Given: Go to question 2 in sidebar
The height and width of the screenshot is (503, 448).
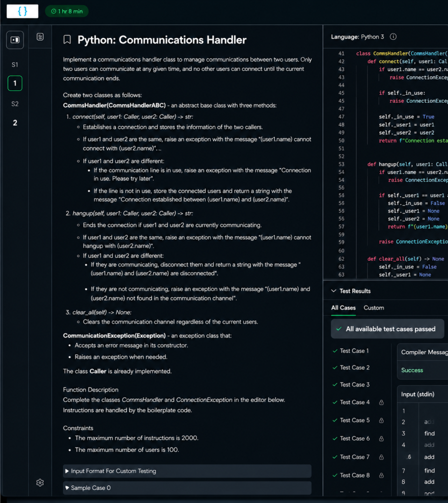Looking at the screenshot, I should point(15,123).
